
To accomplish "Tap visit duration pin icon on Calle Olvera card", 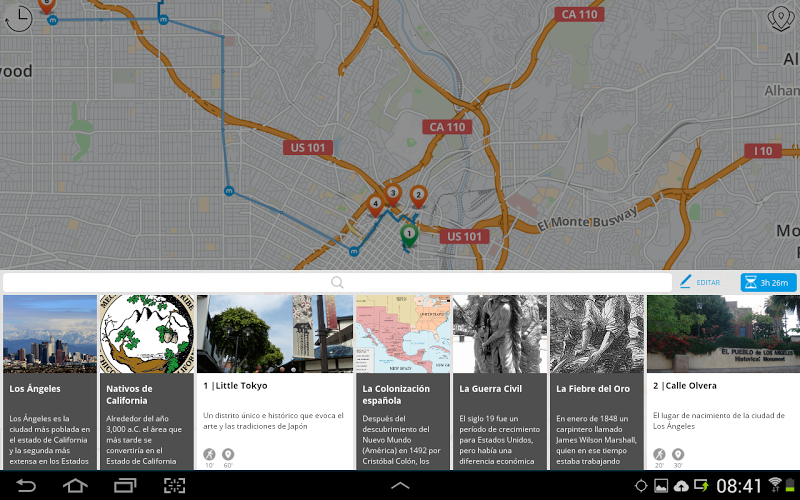I will tap(678, 454).
